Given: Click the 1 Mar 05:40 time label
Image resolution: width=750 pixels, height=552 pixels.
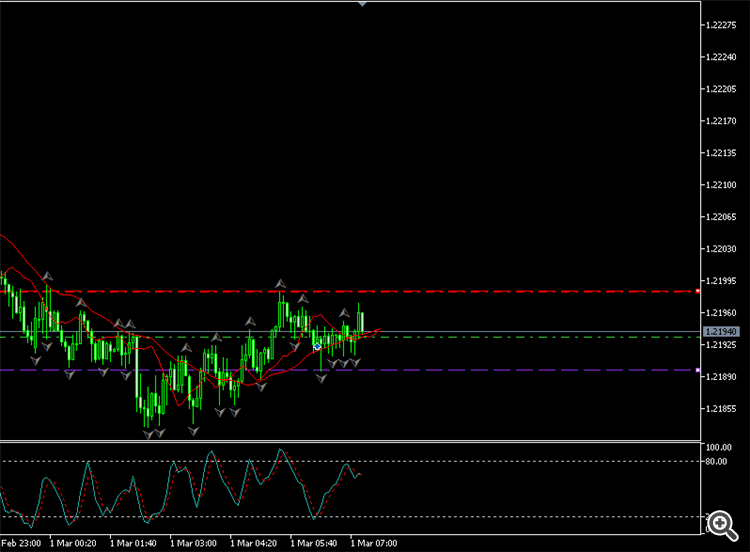Looking at the screenshot, I should coord(314,543).
